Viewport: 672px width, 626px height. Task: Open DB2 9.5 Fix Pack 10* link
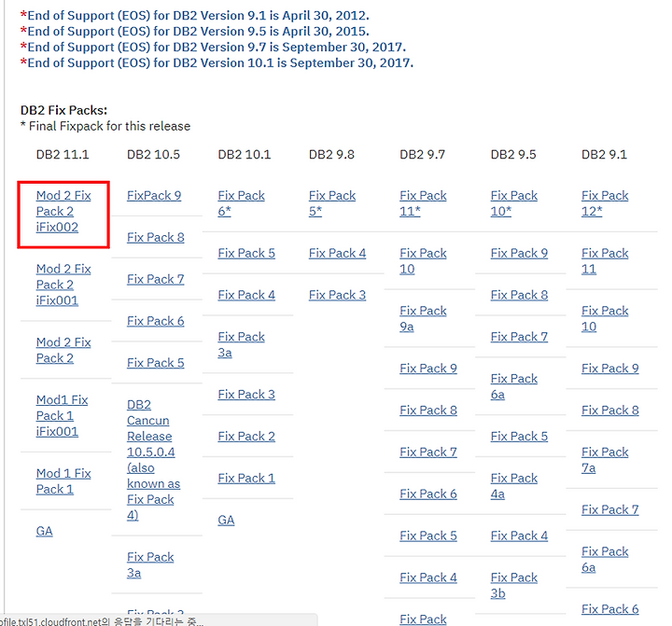pos(514,203)
